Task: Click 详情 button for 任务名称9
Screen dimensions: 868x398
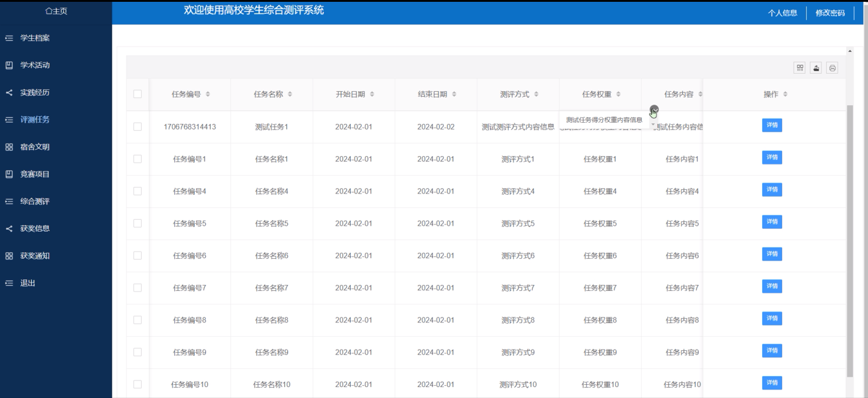Action: pos(772,350)
